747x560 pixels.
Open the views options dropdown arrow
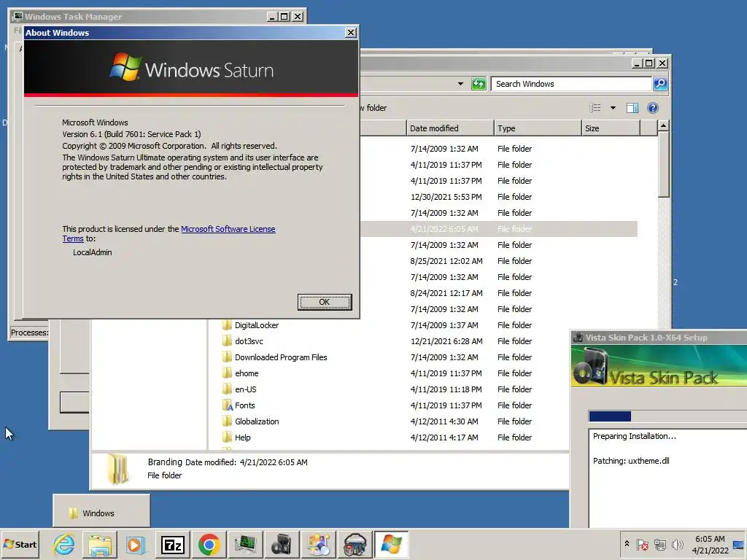point(613,108)
